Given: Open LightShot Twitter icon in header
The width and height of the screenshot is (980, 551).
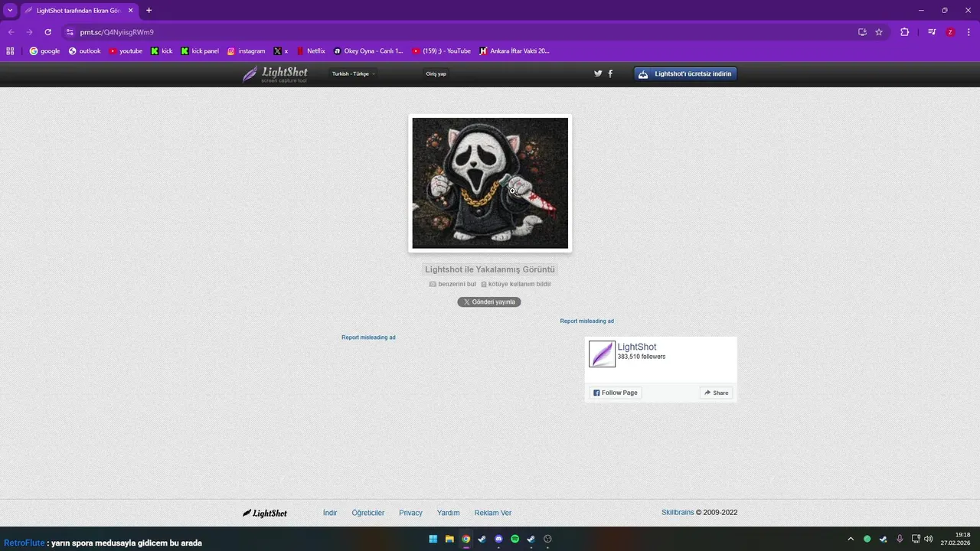Looking at the screenshot, I should coord(598,74).
